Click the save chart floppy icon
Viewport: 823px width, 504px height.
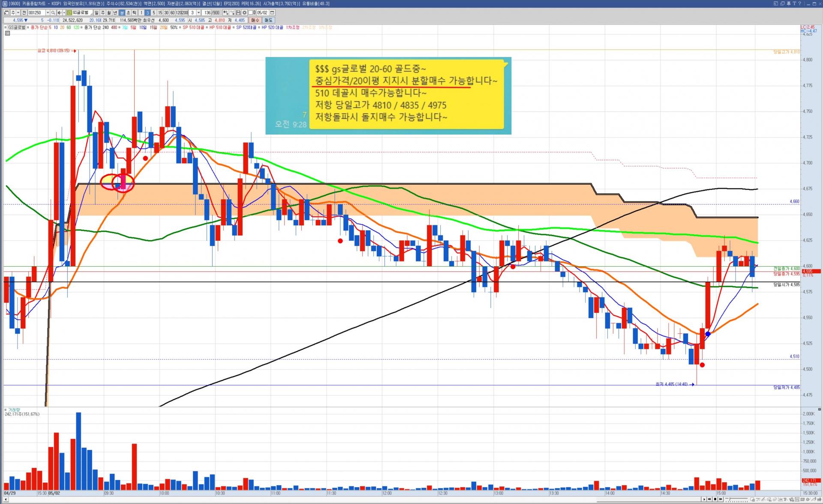238,13
